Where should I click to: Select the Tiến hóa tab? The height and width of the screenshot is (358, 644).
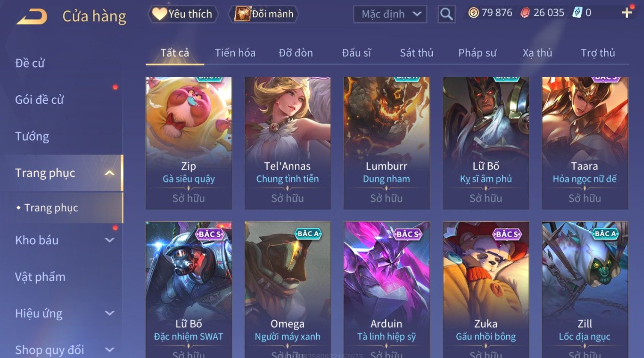pyautogui.click(x=235, y=53)
